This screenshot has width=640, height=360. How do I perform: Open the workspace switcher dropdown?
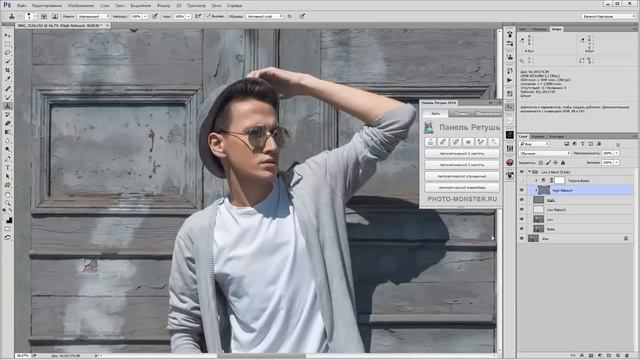pos(609,16)
